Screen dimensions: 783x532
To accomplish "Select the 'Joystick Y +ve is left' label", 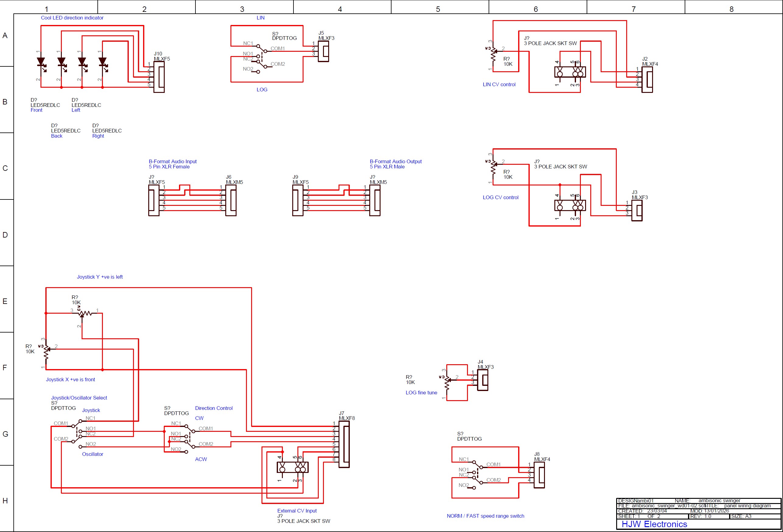I will click(100, 277).
